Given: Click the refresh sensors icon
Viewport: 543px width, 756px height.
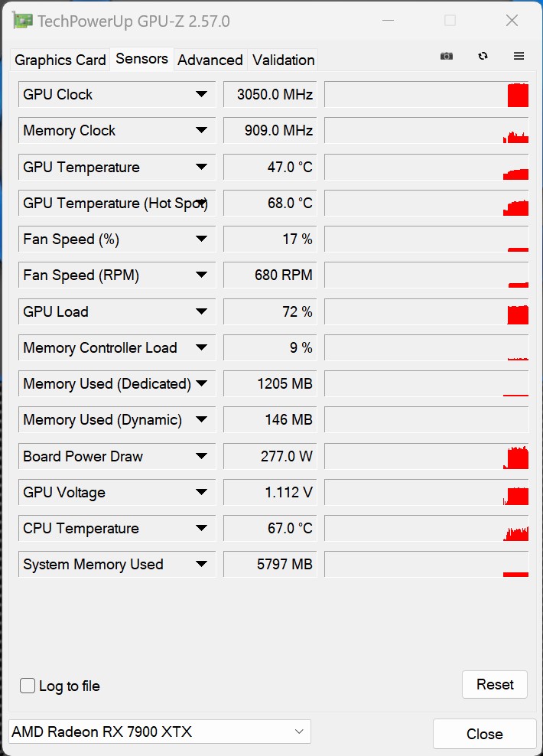Looking at the screenshot, I should click(483, 56).
